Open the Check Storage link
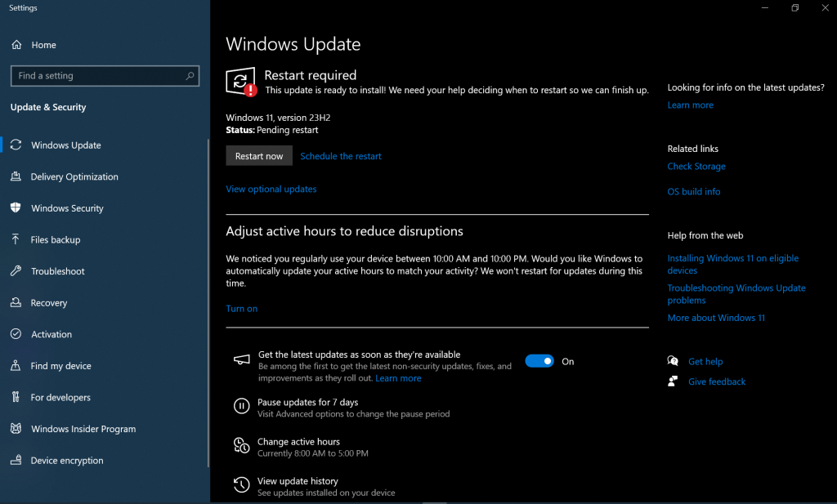 click(696, 166)
